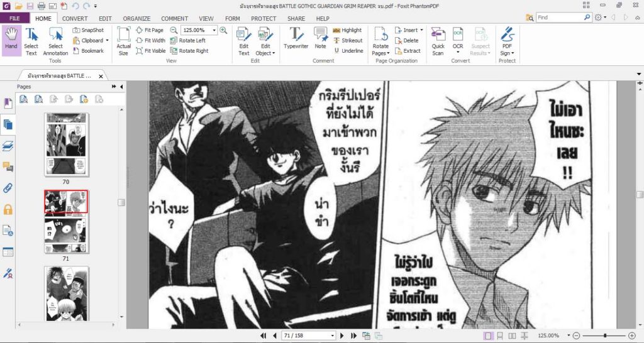Open status bar zoom level dropdown
644x343 pixels.
click(569, 335)
